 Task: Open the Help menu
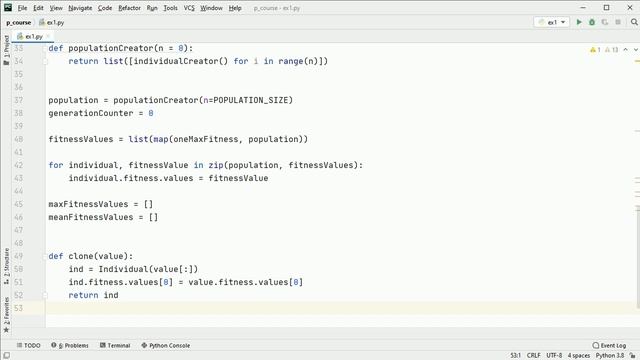click(235, 8)
